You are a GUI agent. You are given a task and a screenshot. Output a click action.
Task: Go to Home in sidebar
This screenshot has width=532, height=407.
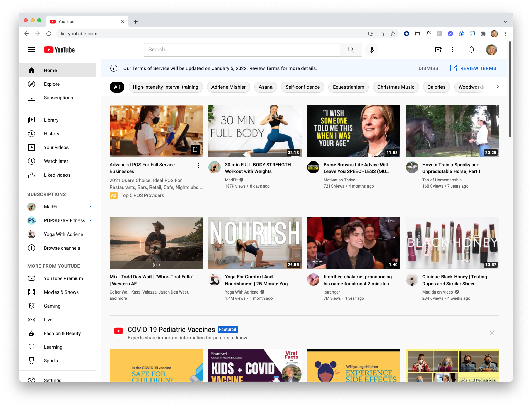coord(58,70)
